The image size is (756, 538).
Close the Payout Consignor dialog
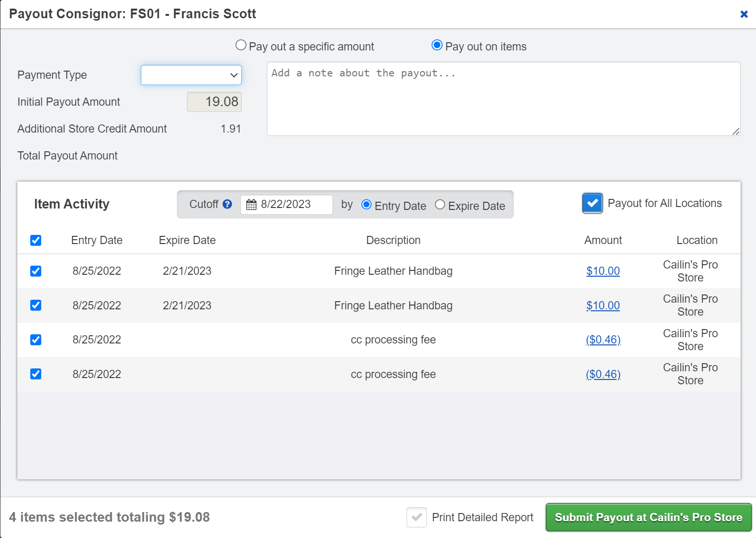pyautogui.click(x=744, y=14)
